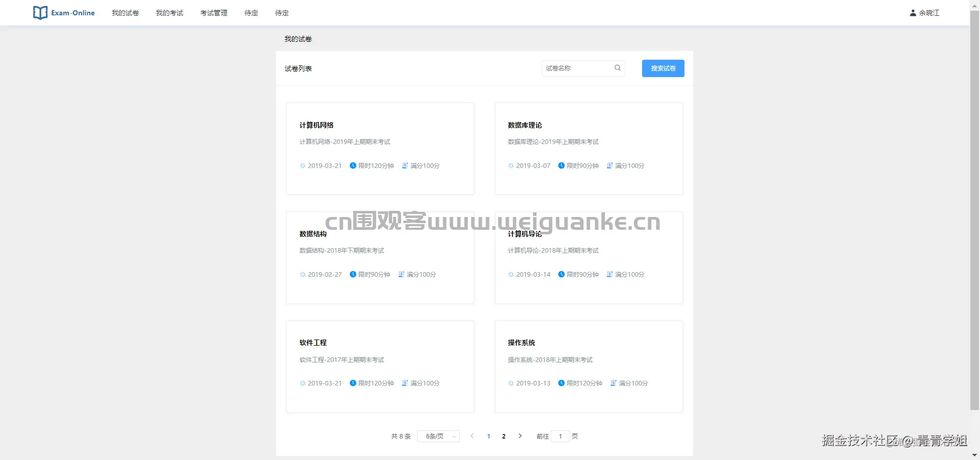
Task: Click the 我的试卷 breadcrumb heading
Action: (x=298, y=39)
